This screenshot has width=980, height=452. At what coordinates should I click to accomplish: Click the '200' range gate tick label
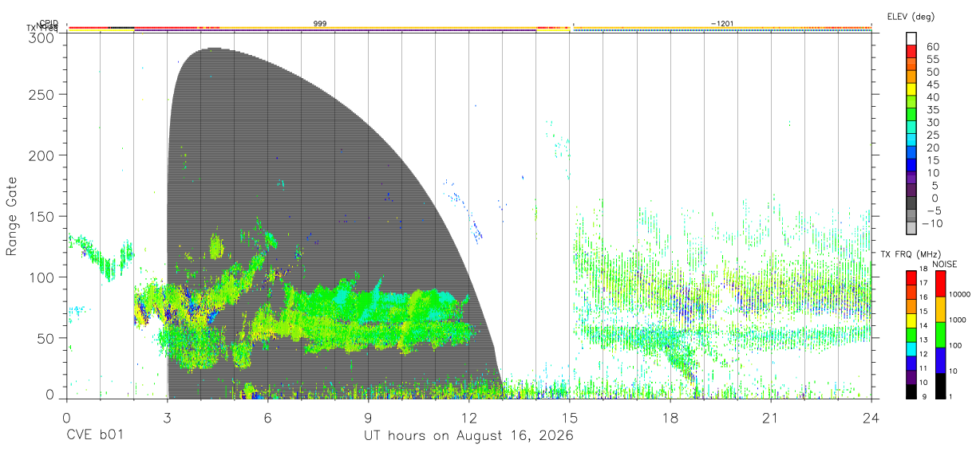click(40, 155)
